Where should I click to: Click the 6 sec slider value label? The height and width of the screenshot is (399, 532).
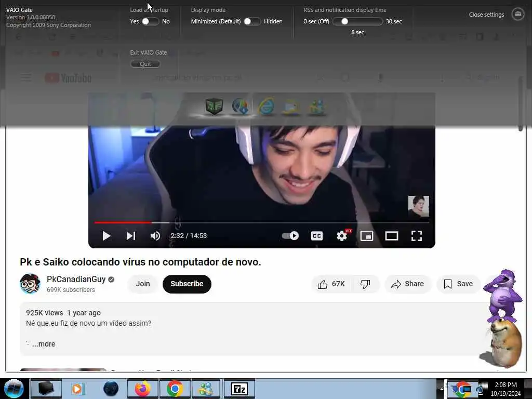[x=357, y=32]
